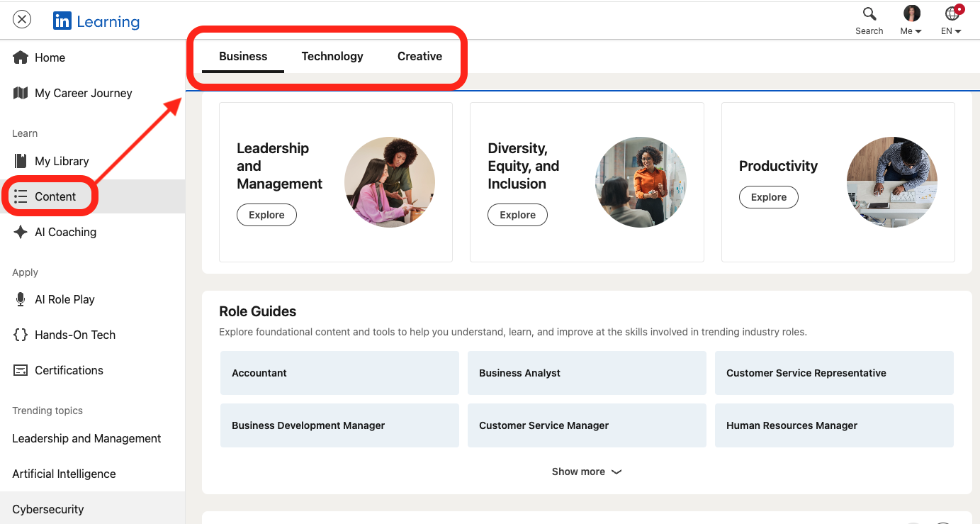Click Explore under Leadership and Management
The height and width of the screenshot is (524, 980).
point(266,215)
